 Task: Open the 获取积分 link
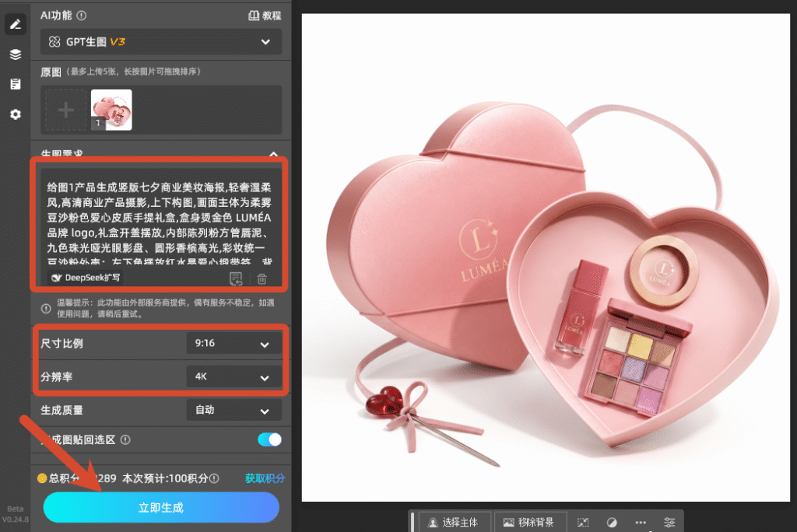(x=265, y=478)
